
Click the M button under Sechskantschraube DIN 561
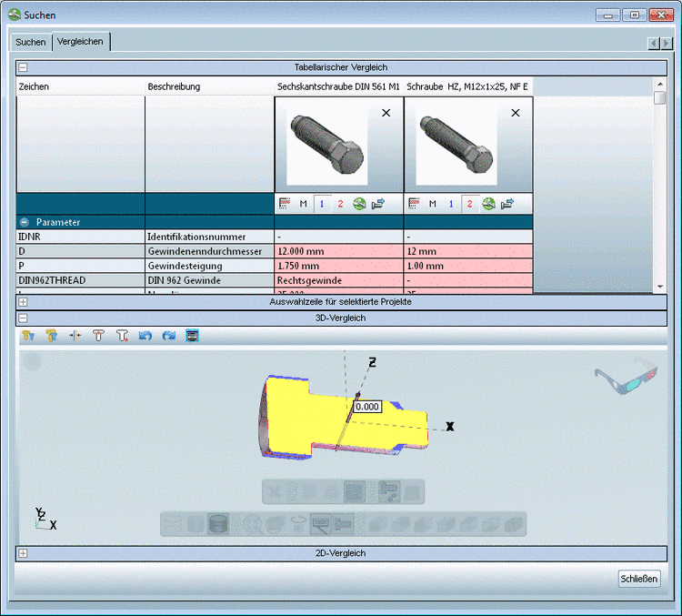pyautogui.click(x=303, y=204)
